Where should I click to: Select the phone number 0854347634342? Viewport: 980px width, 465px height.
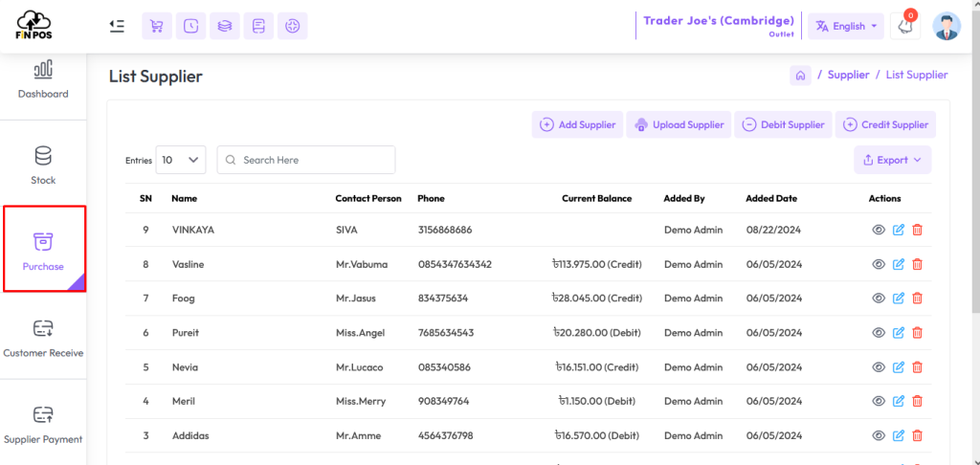tap(455, 264)
